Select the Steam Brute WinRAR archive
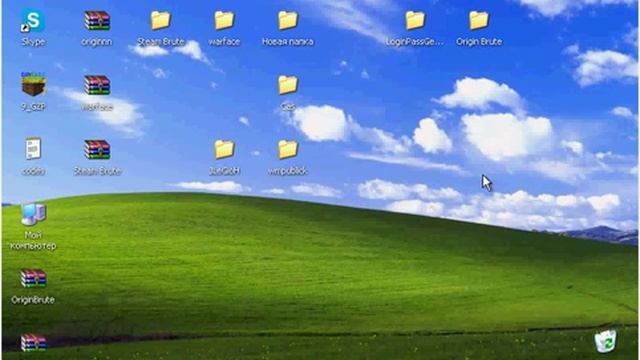Image resolution: width=640 pixels, height=360 pixels. coord(97,149)
